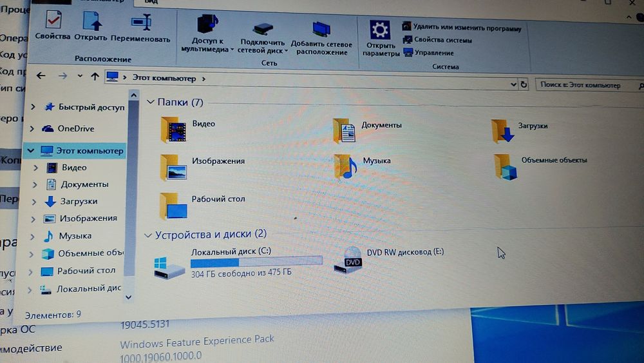644x363 pixels.
Task: Click 19045.5131 build number in background window
Action: click(x=145, y=324)
